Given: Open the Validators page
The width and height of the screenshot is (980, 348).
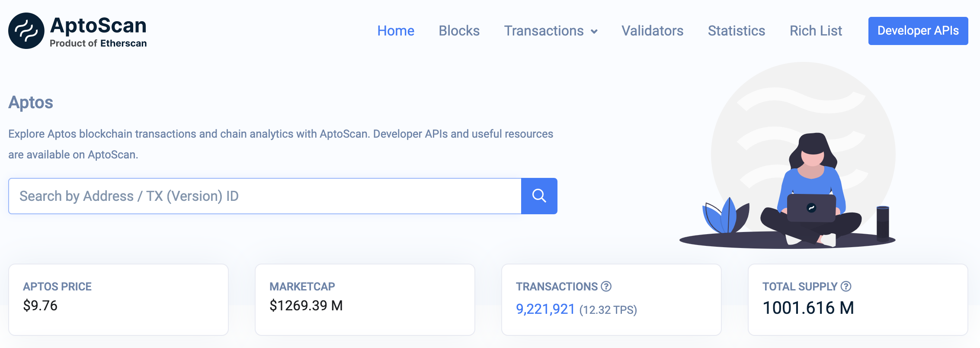Looking at the screenshot, I should (652, 31).
